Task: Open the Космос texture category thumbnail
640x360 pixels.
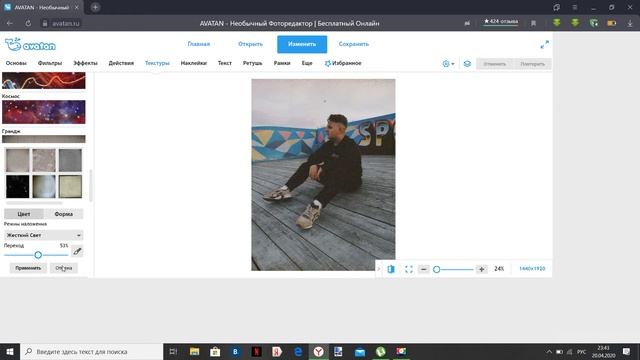Action: tap(44, 112)
